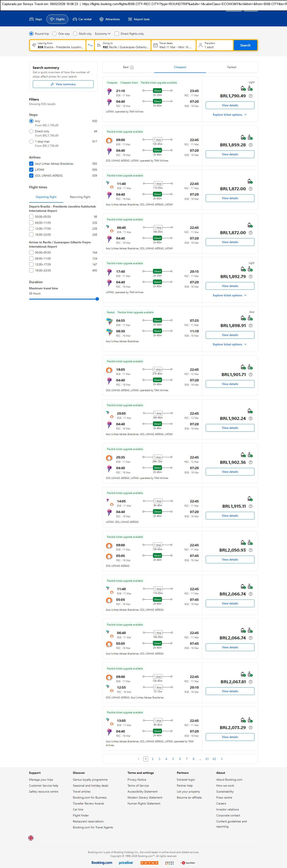Click the Kayak logo in footer

click(149, 863)
